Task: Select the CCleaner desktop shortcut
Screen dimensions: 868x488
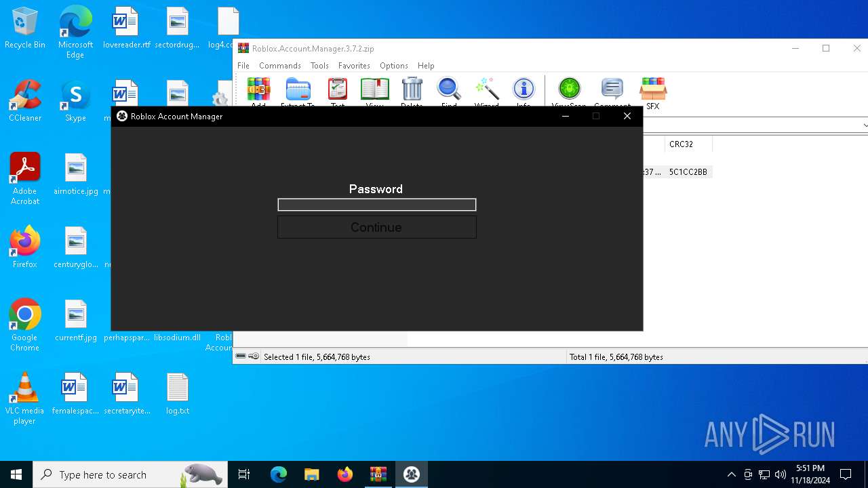Action: (25, 102)
